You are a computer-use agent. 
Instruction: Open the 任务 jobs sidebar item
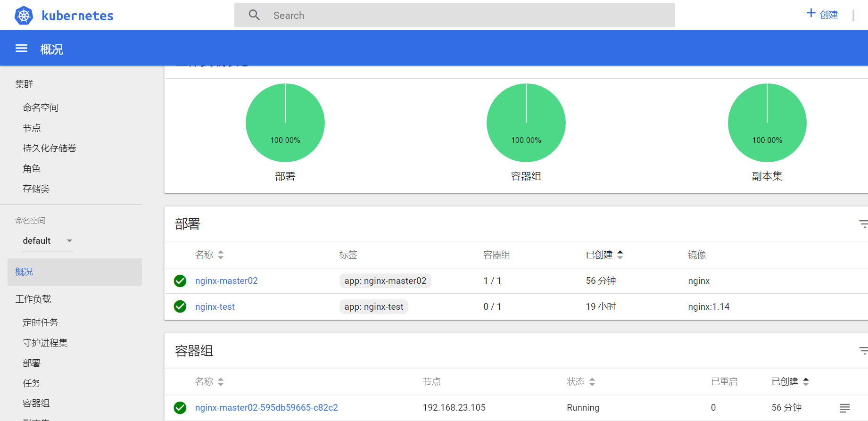coord(32,383)
